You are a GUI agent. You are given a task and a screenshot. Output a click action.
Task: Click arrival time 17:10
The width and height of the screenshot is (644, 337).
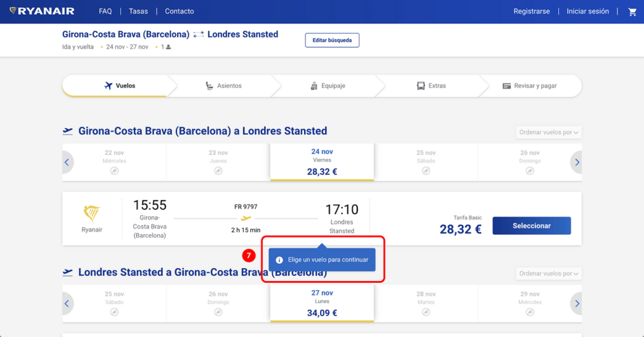click(x=342, y=210)
